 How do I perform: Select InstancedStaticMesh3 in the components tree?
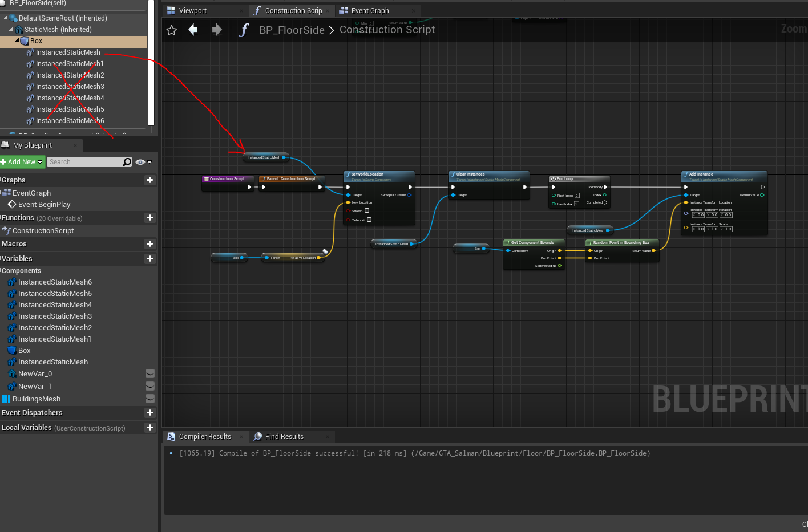[70, 87]
